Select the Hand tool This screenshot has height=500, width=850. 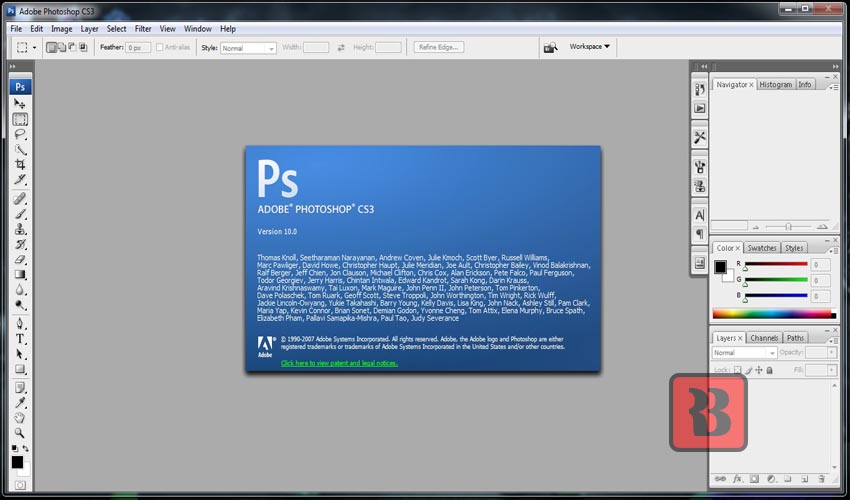point(20,418)
